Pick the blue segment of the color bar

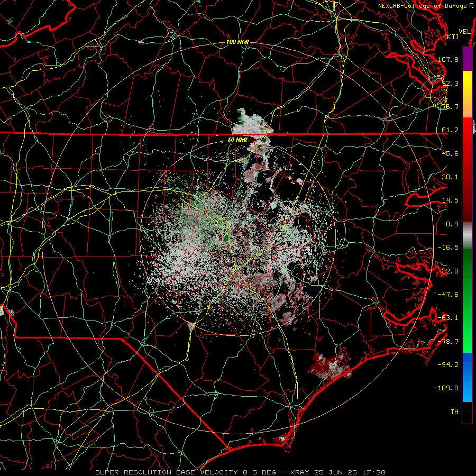pos(467,377)
